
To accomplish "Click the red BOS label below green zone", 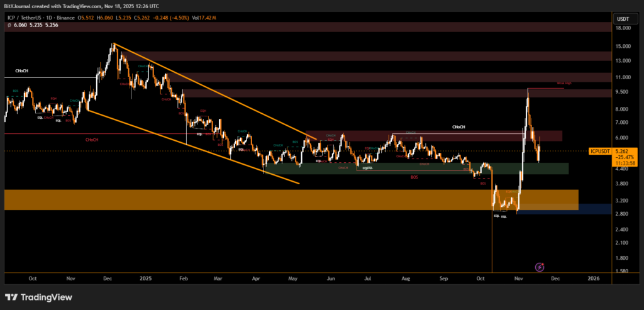I will click(414, 178).
